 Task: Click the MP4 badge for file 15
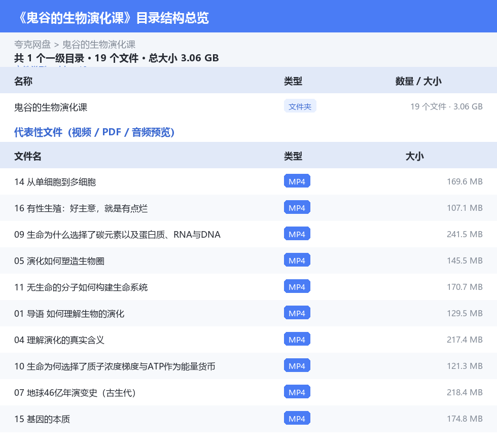click(297, 418)
